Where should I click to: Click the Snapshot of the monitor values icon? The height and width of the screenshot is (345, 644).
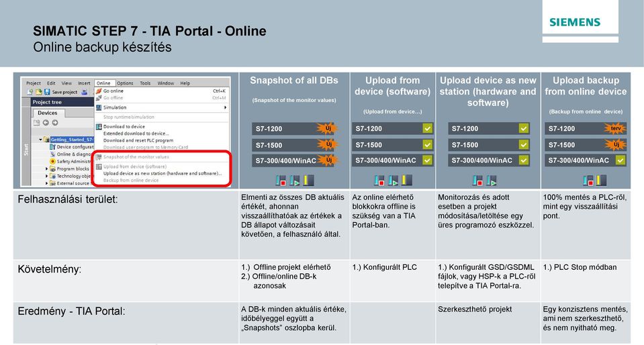(x=99, y=157)
